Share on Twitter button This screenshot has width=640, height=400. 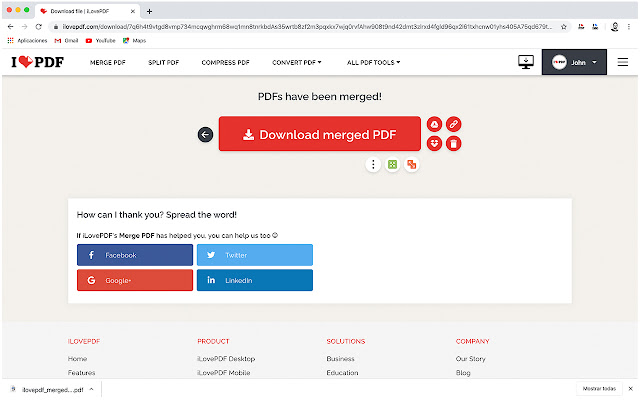coord(255,255)
